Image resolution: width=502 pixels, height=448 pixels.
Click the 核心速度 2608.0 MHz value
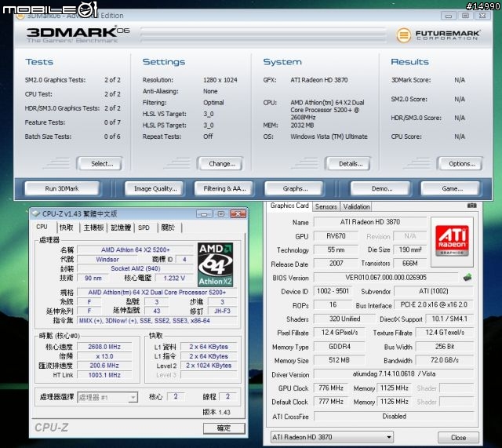(104, 347)
